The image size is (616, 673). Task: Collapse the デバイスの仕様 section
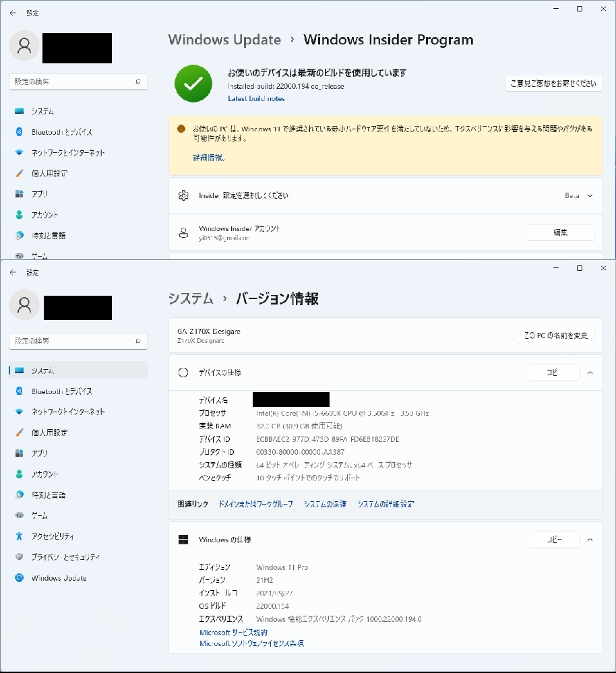tap(590, 373)
